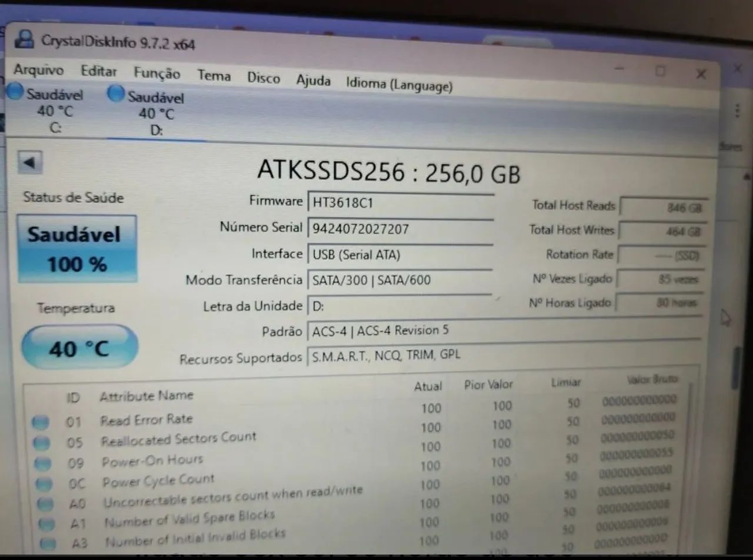The width and height of the screenshot is (753, 560).
Task: Click the status icon for attribute A0
Action: tap(45, 504)
